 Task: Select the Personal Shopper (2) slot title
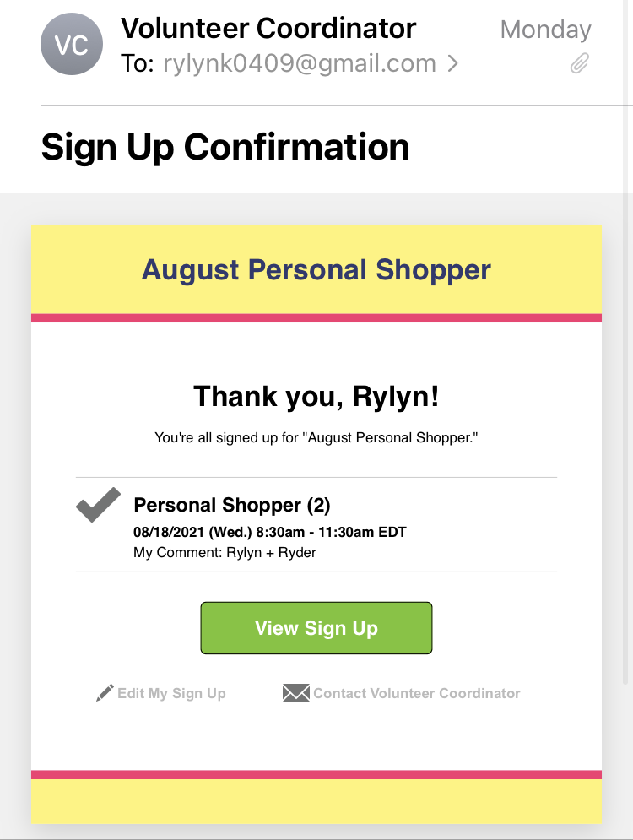pos(232,506)
